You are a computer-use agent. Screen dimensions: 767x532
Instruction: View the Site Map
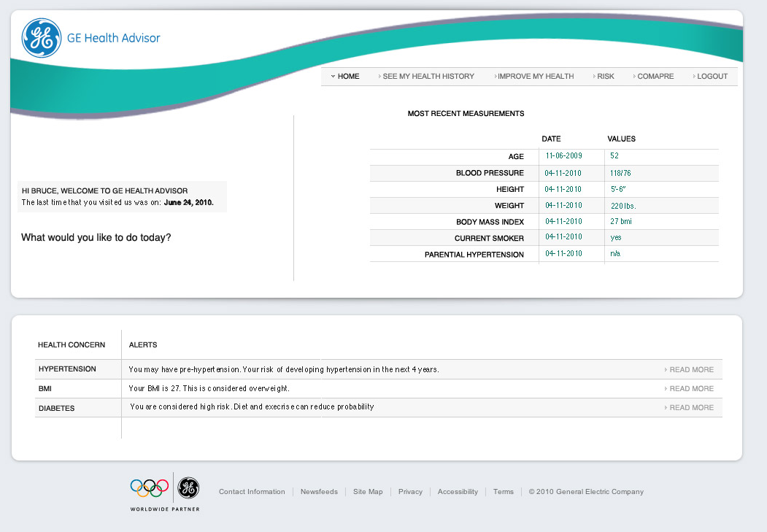368,491
